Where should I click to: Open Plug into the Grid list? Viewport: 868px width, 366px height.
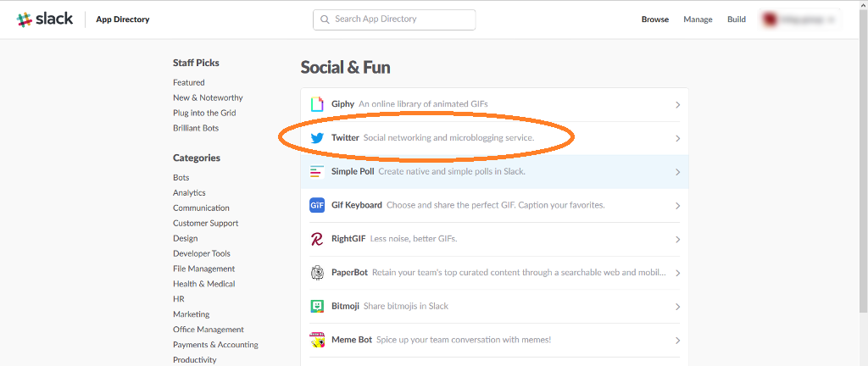[x=204, y=113]
